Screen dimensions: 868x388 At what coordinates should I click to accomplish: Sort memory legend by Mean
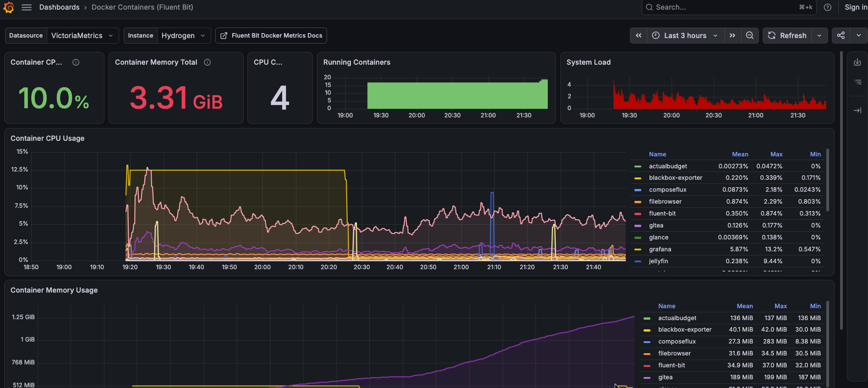point(745,306)
